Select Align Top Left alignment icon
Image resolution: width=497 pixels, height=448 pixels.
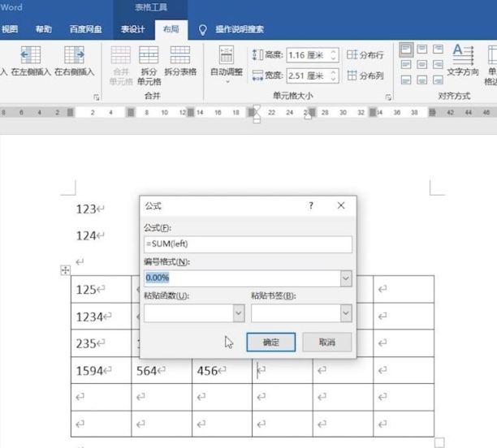point(406,50)
